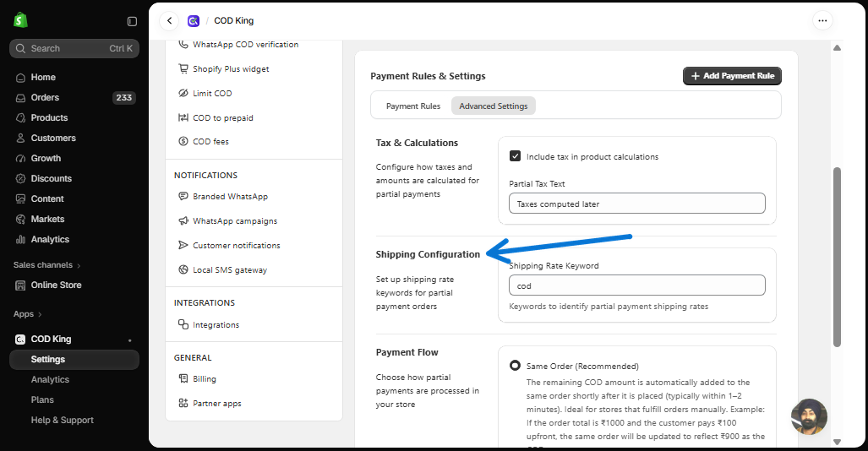868x451 pixels.
Task: Click the Customers person icon
Action: click(20, 139)
